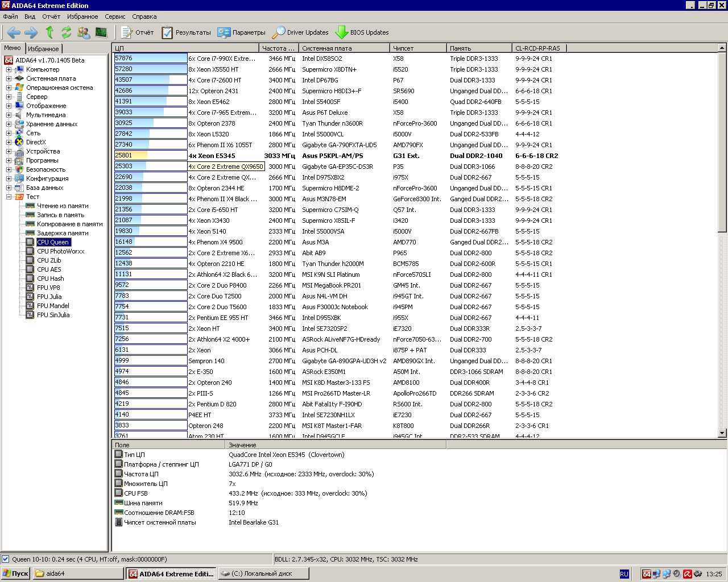The height and width of the screenshot is (582, 728).
Task: Expand Операционная система tree node
Action: pos(9,88)
